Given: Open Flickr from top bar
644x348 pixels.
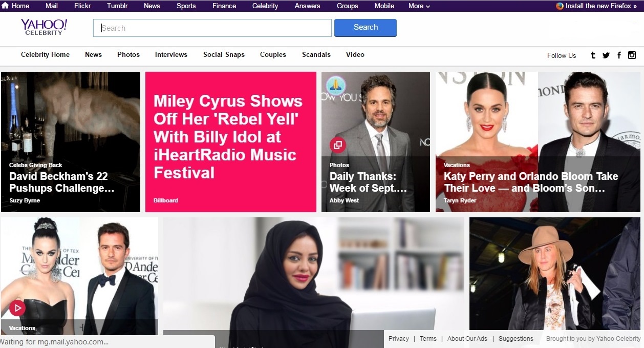Looking at the screenshot, I should coord(82,6).
